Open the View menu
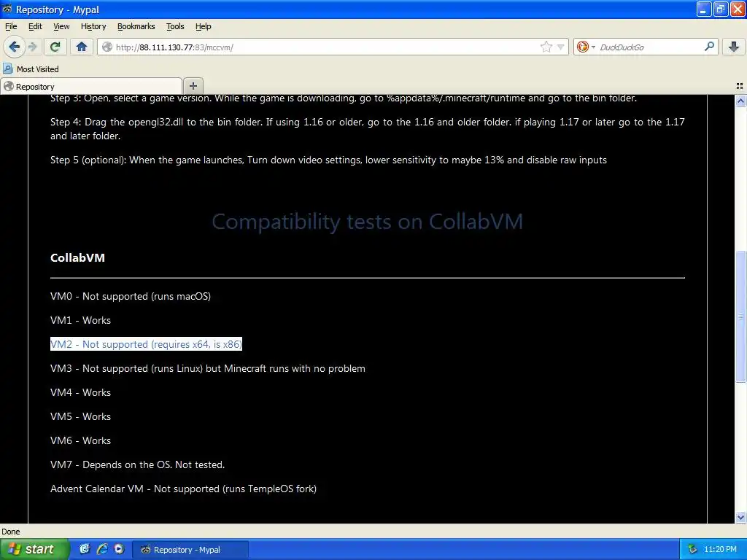Viewport: 747px width, 560px height. (61, 26)
